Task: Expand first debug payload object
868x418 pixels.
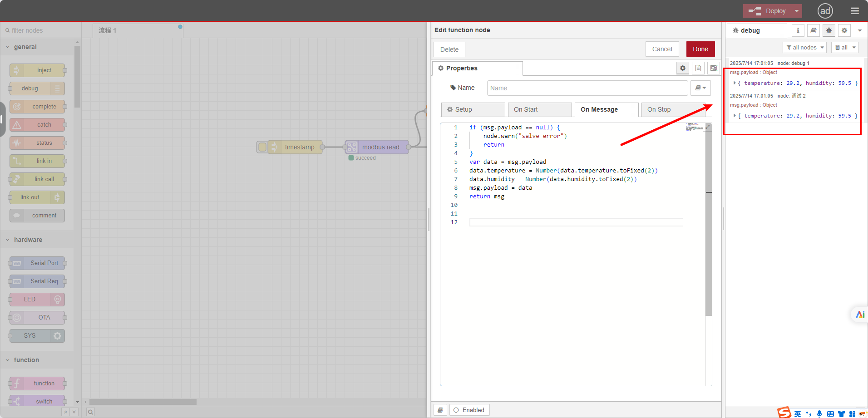Action: [735, 83]
